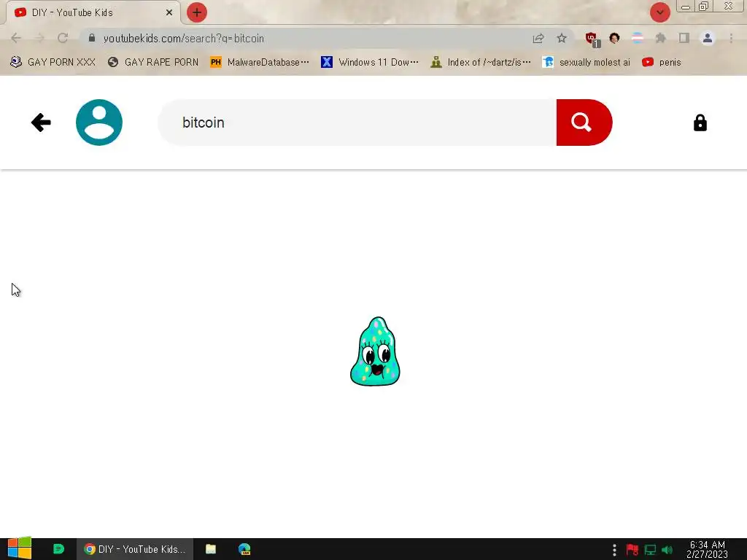Share this page using the share icon
The height and width of the screenshot is (560, 747).
coord(538,38)
